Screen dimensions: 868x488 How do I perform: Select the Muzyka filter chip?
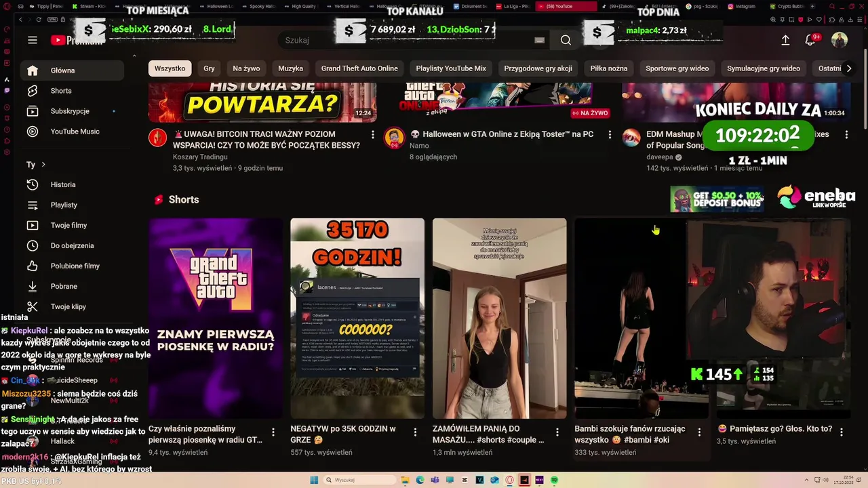pyautogui.click(x=290, y=68)
